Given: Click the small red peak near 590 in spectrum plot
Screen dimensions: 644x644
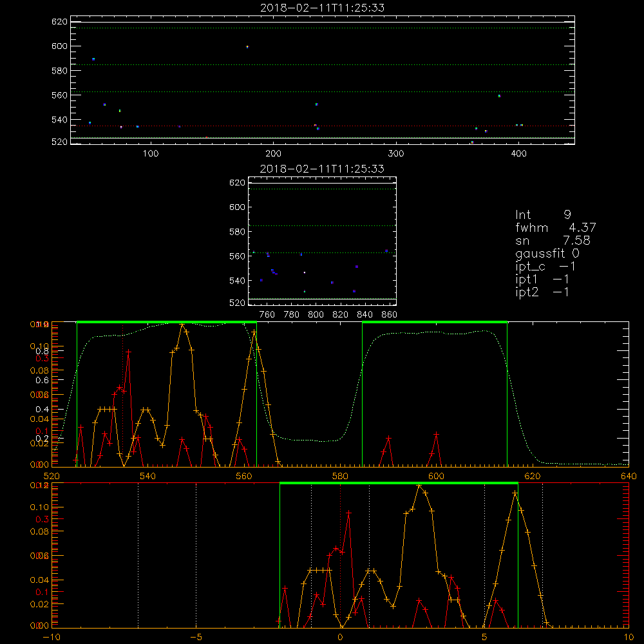Looking at the screenshot, I should tap(388, 439).
